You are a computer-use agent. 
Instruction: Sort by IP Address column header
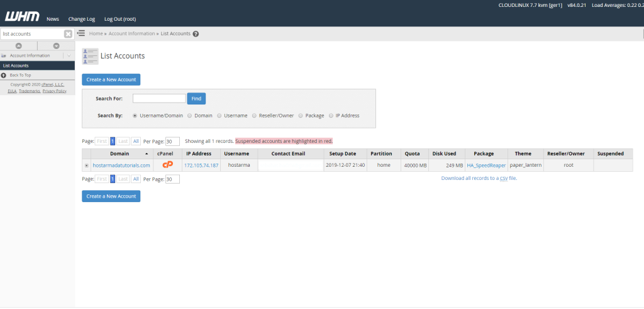click(199, 154)
